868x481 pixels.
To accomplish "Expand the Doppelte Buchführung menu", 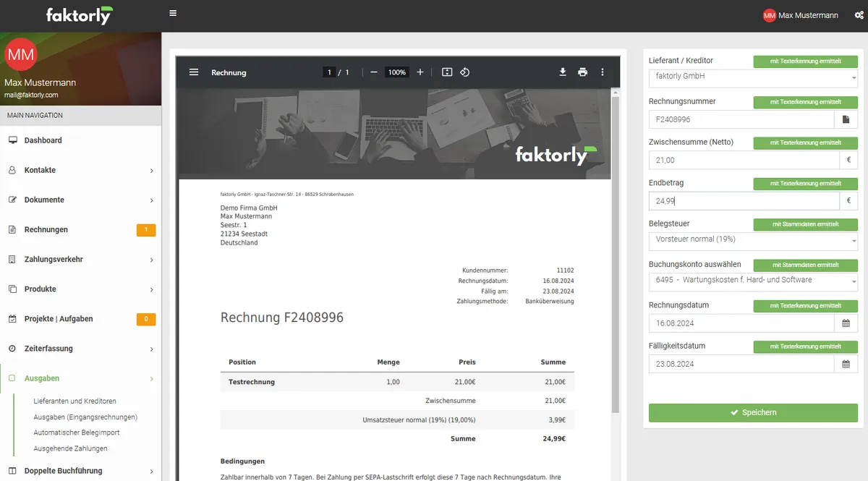I will point(80,471).
